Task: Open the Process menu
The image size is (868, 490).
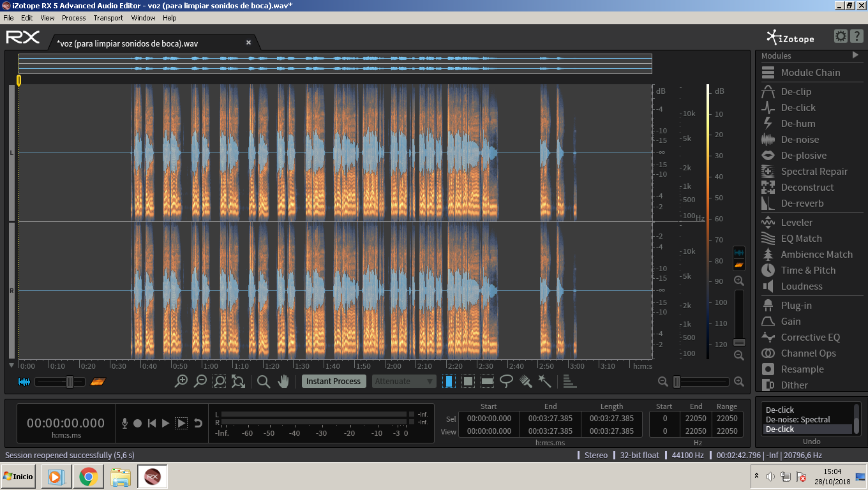Action: click(x=73, y=18)
